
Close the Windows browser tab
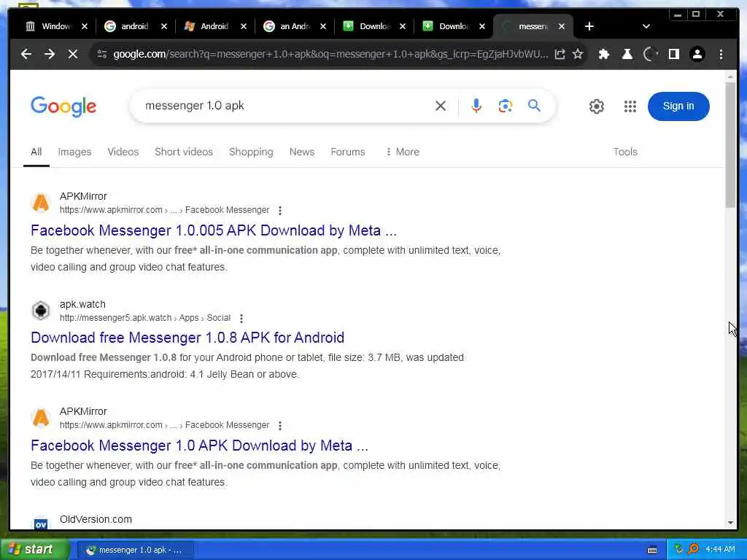tap(85, 26)
